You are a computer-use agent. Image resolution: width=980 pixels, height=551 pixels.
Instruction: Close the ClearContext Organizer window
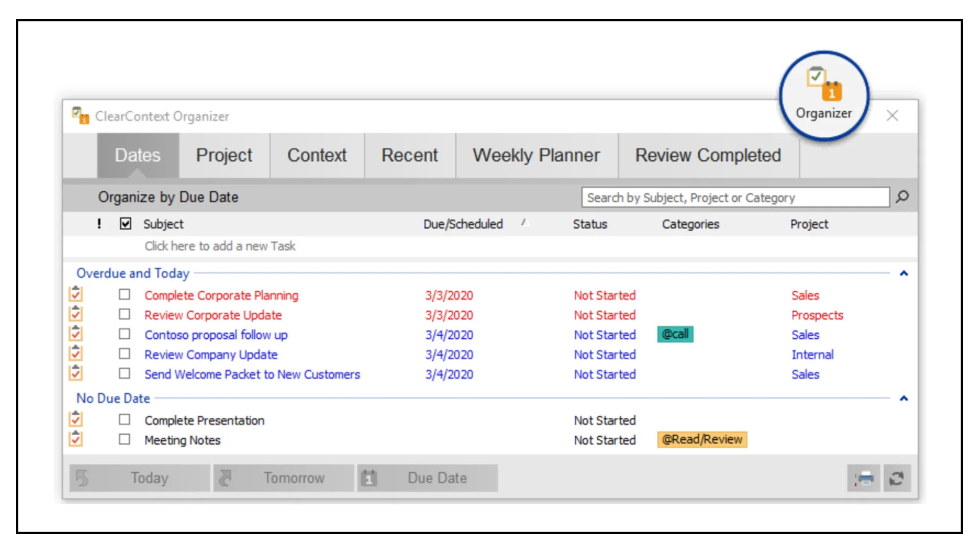892,116
